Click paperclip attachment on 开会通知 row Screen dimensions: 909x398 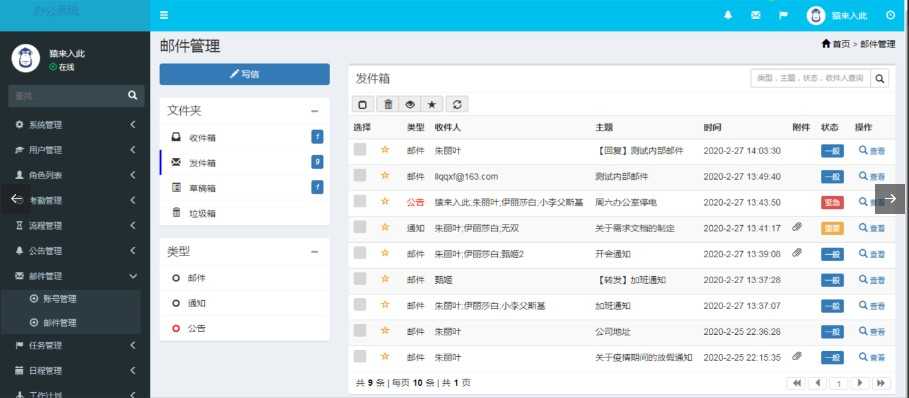[797, 253]
